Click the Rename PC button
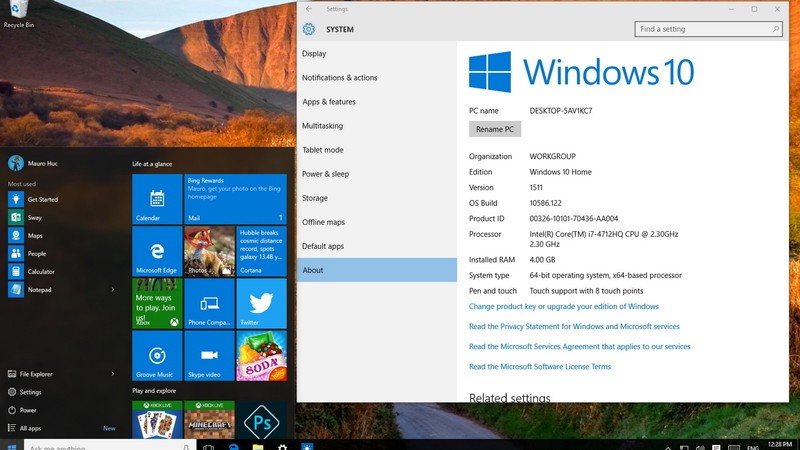This screenshot has width=800, height=450. coord(495,129)
